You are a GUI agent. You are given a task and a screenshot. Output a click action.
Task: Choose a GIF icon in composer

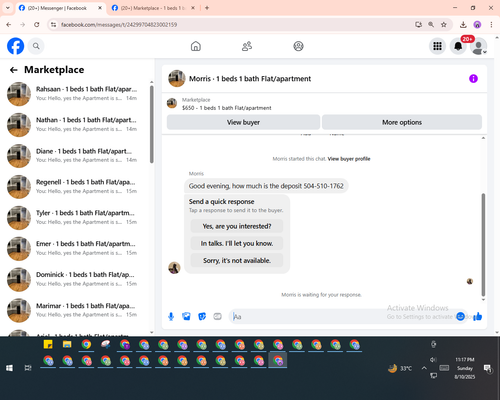pos(217,316)
